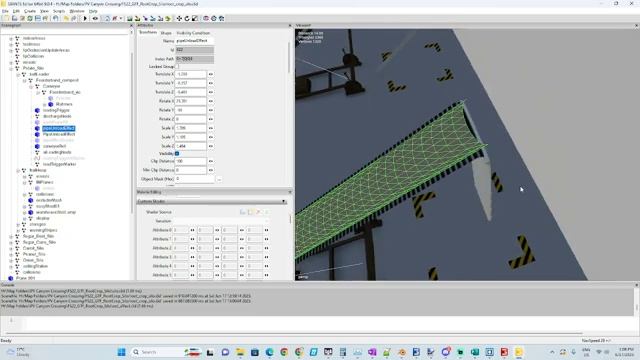Click the red Shader Source clear icon
Image resolution: width=640 pixels, height=360 pixels.
click(x=258, y=212)
